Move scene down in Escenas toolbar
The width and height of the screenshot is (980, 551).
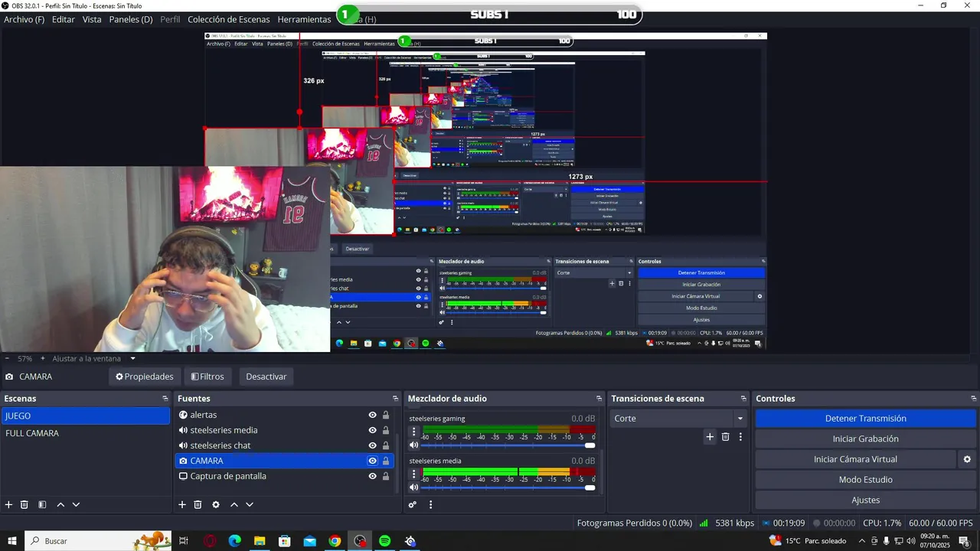tap(76, 504)
